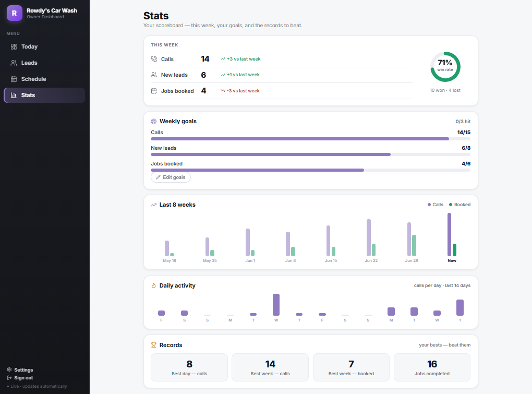Select the Stats menu item
Viewport: 532px width, 394px height.
coord(44,95)
